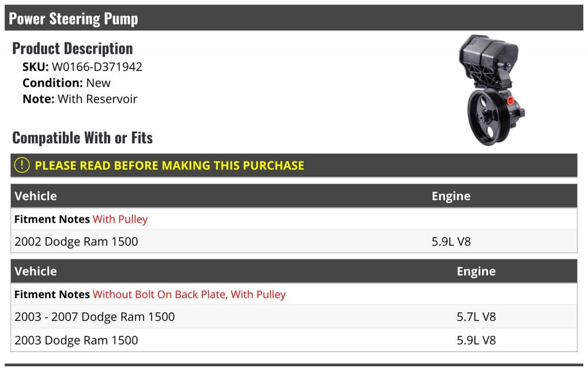Click the yellow exclamation warning icon

22,165
